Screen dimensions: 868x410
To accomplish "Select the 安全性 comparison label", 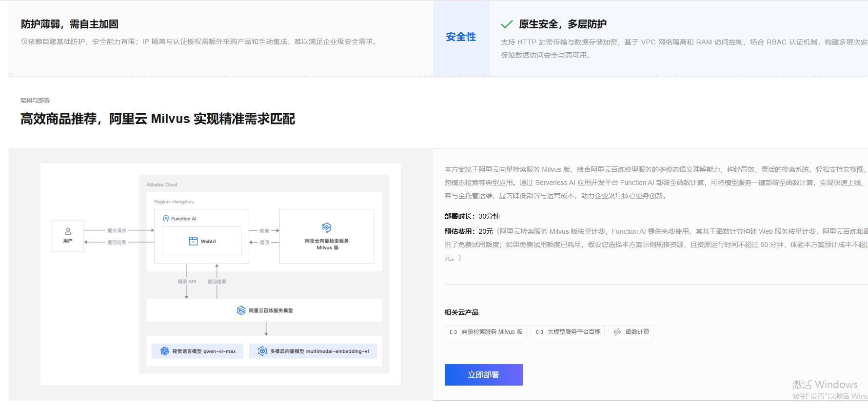I will click(461, 37).
